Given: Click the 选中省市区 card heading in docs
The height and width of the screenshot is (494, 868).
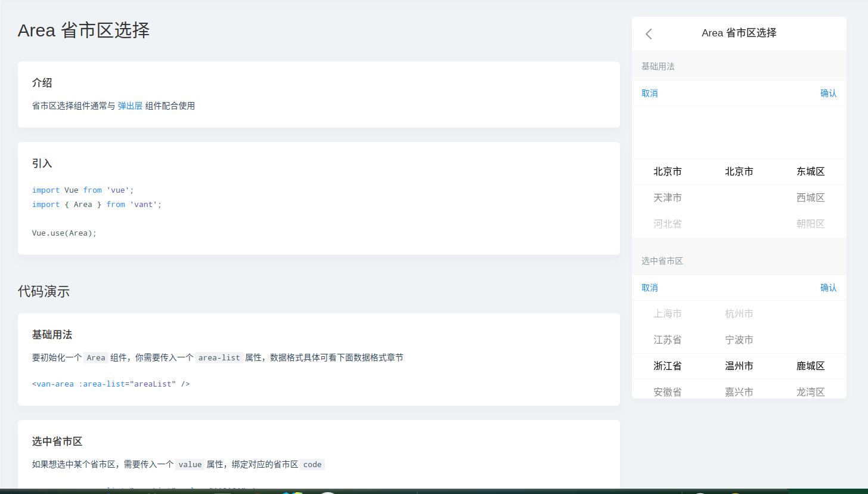Looking at the screenshot, I should [x=57, y=441].
